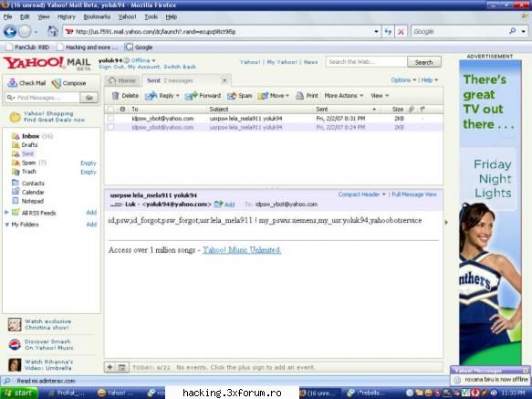This screenshot has width=532, height=399.
Task: Collapse the My Folders section
Action: pyautogui.click(x=6, y=225)
